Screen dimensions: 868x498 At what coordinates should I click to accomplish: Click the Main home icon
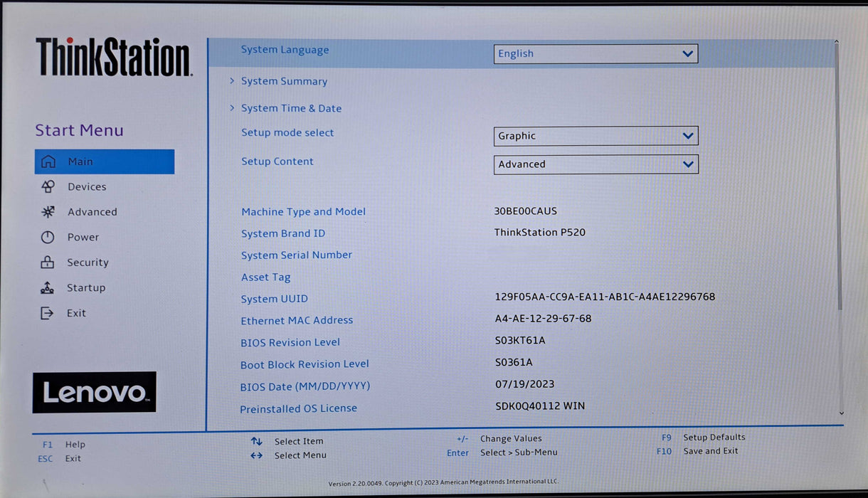pos(48,161)
